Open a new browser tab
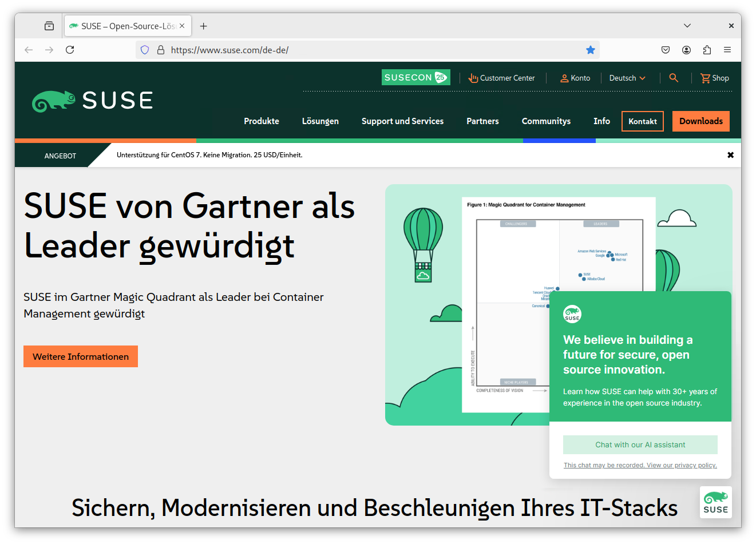756x544 pixels. 203,26
